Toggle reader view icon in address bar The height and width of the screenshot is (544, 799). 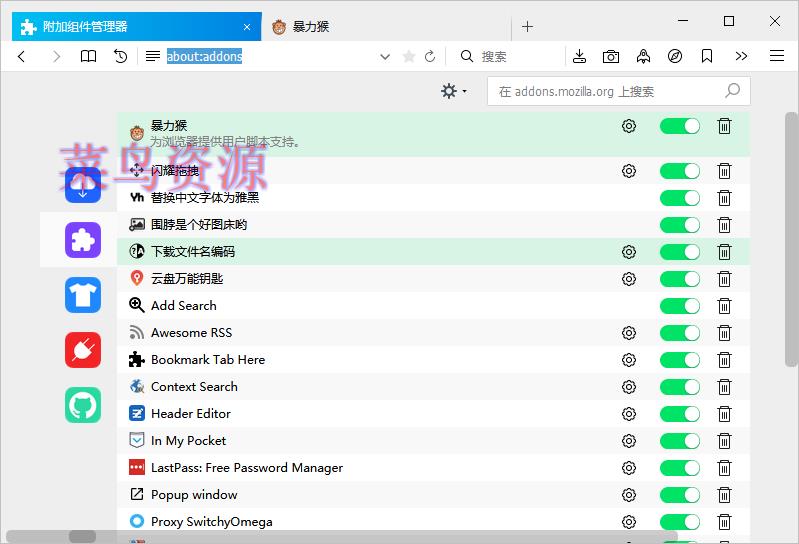click(x=152, y=56)
